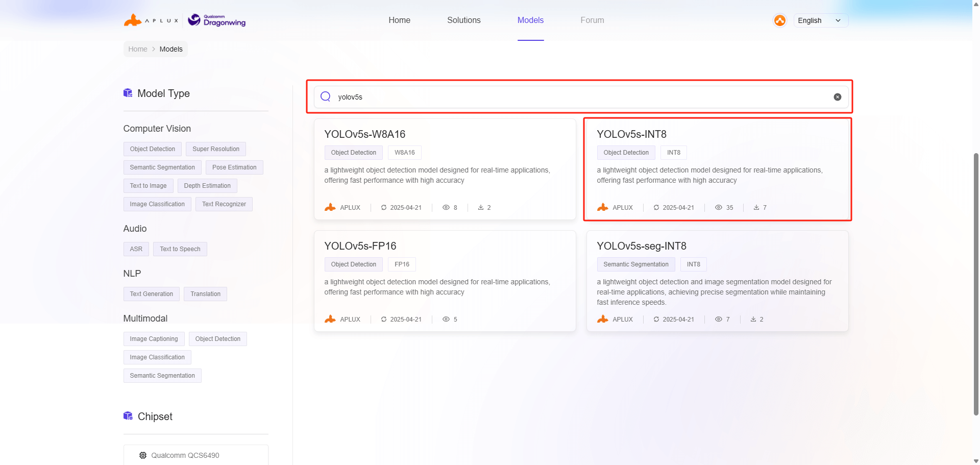The image size is (980, 465).
Task: Clear the yolov5s search text
Action: (837, 97)
